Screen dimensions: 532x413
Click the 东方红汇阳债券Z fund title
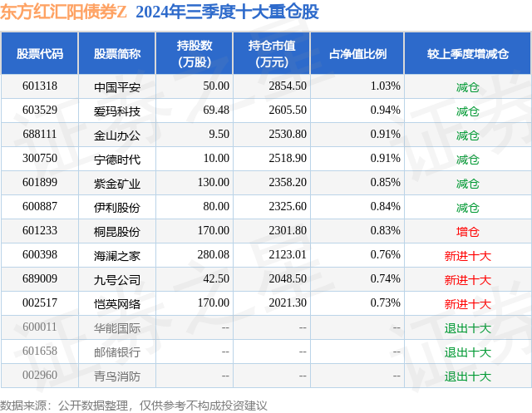63,12
